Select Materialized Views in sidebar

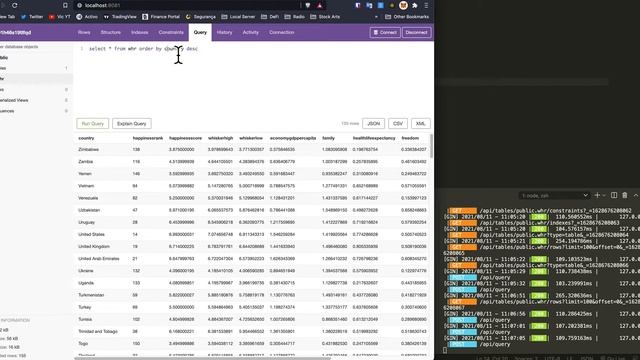pyautogui.click(x=14, y=100)
